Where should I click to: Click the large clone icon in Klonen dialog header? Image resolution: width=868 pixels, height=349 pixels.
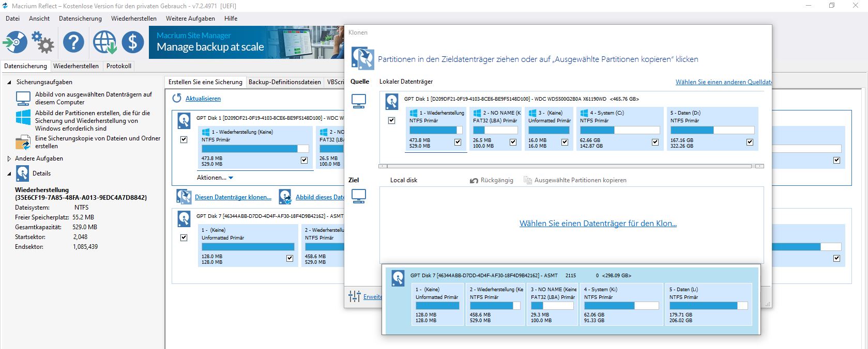point(362,58)
